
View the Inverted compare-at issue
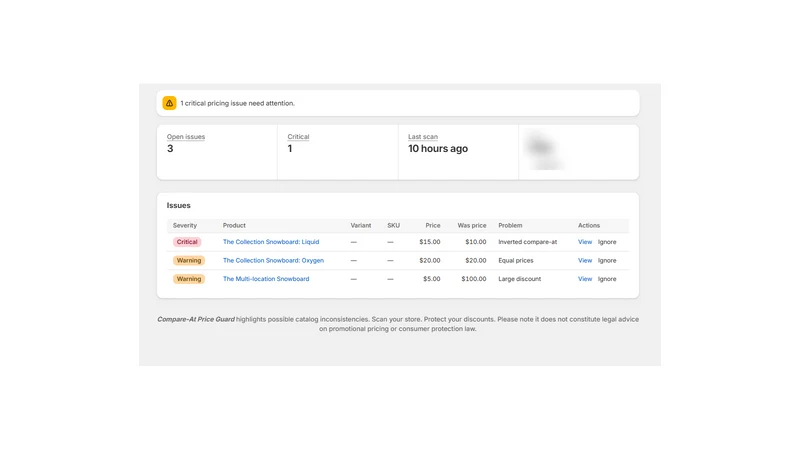pos(585,242)
